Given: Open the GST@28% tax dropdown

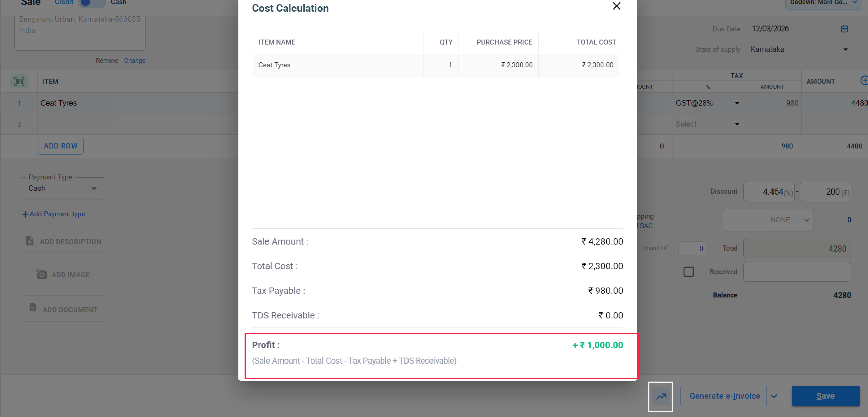Looking at the screenshot, I should pos(736,103).
